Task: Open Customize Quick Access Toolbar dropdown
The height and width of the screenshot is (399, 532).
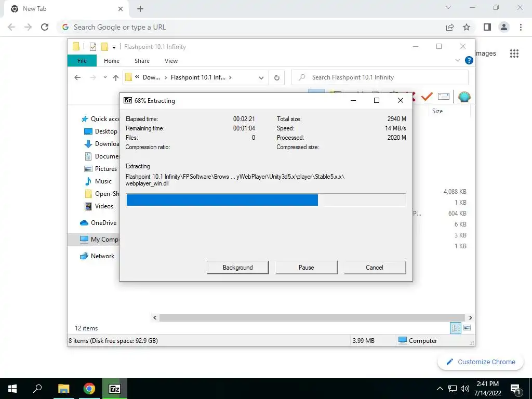Action: pyautogui.click(x=114, y=47)
